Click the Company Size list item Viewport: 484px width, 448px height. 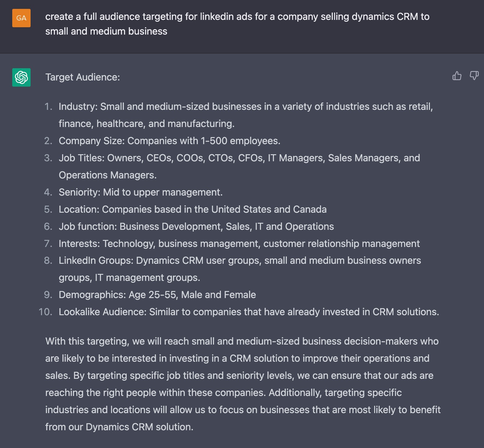coord(169,141)
